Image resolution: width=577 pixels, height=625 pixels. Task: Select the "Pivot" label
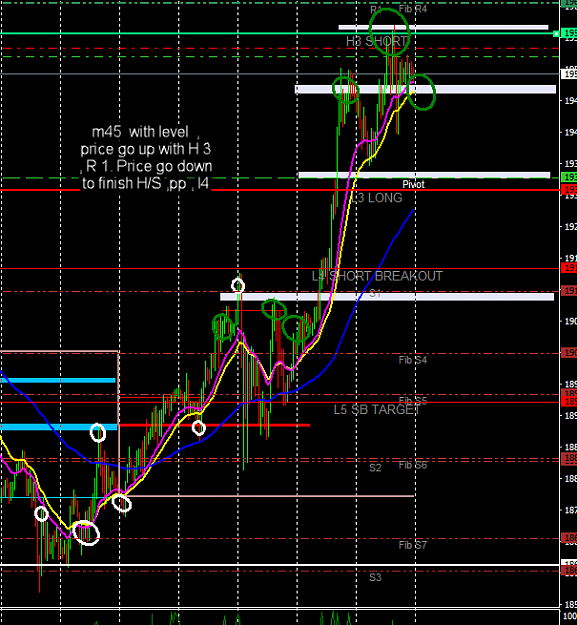pos(413,184)
